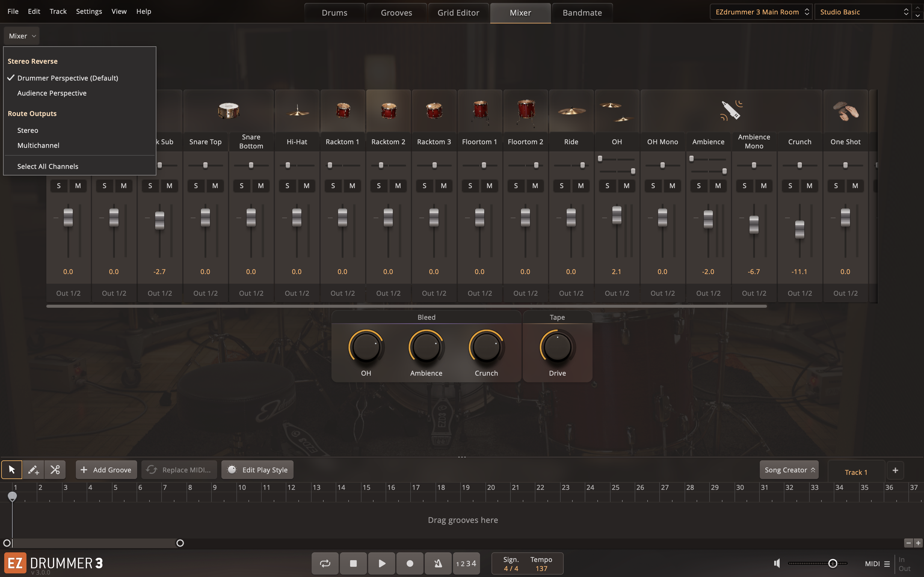Click the 1234 count-in icon

click(x=466, y=563)
